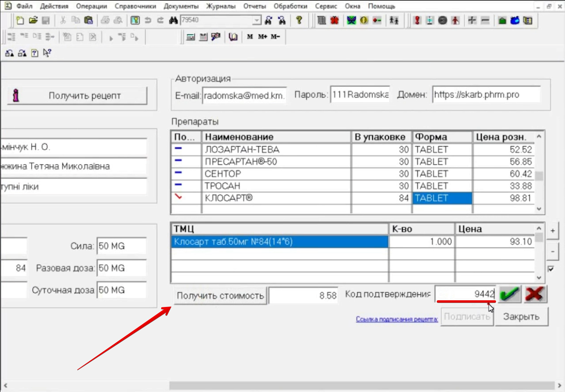Screen dimensions: 565x392
Task: Open the calendar toolbar icon
Action: [x=203, y=37]
